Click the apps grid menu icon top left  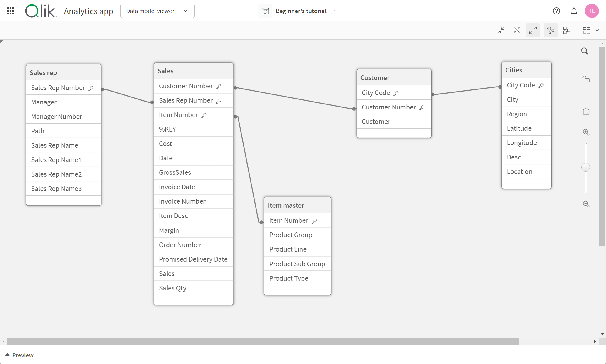(10, 10)
